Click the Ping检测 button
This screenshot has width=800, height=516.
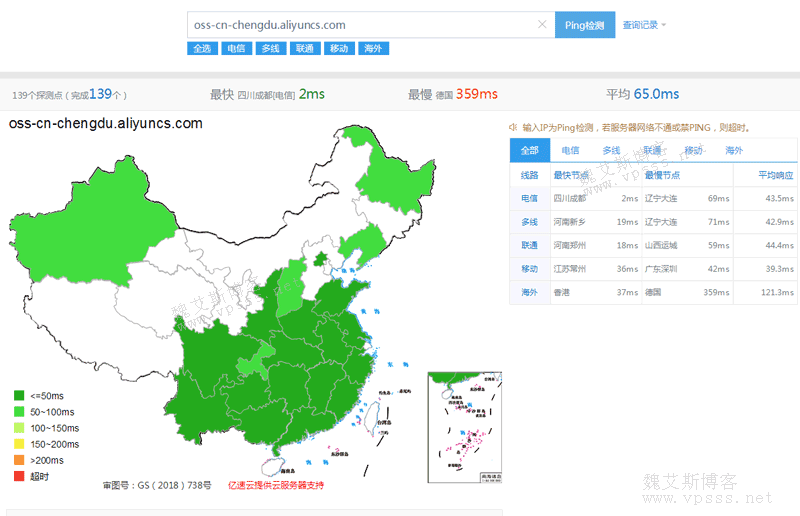click(x=584, y=25)
